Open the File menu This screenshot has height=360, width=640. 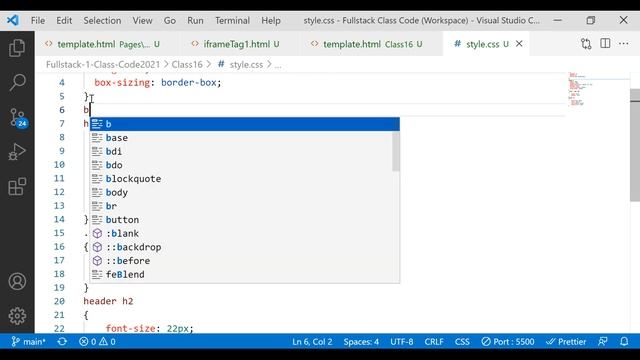38,20
